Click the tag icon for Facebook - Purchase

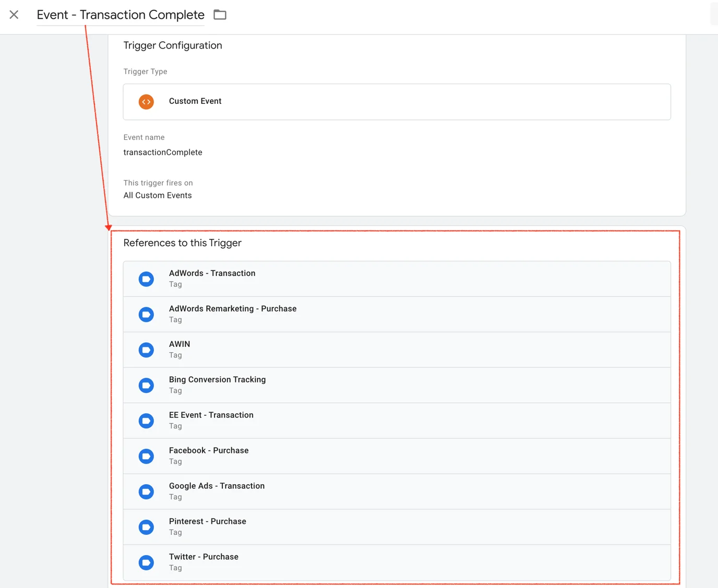coord(146,457)
